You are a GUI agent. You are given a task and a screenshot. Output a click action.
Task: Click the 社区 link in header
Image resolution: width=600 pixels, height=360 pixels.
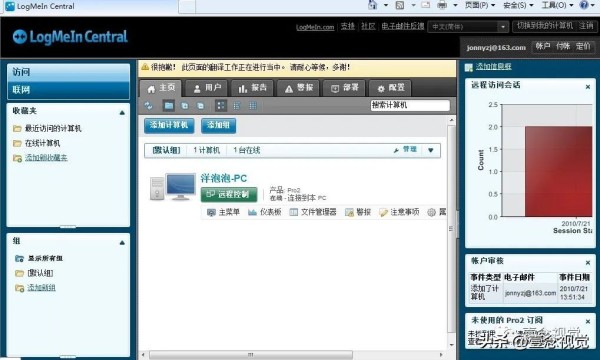(x=368, y=26)
